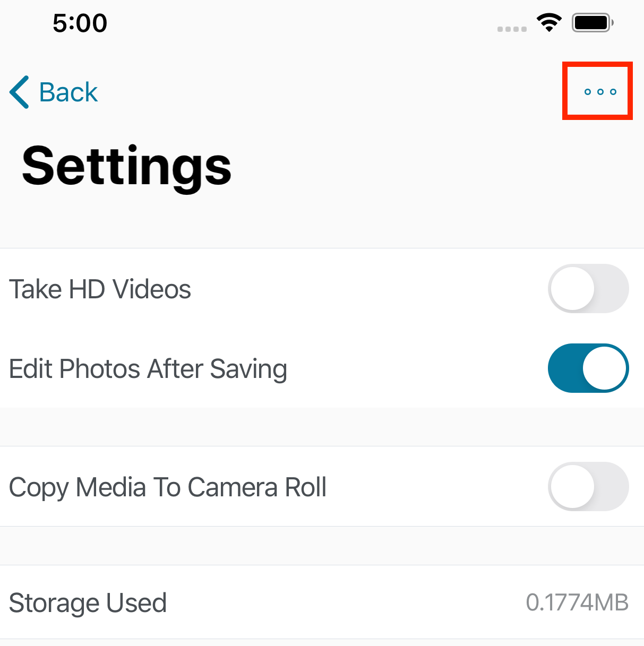The image size is (644, 646).
Task: Tap the battery indicator icon
Action: click(x=592, y=23)
